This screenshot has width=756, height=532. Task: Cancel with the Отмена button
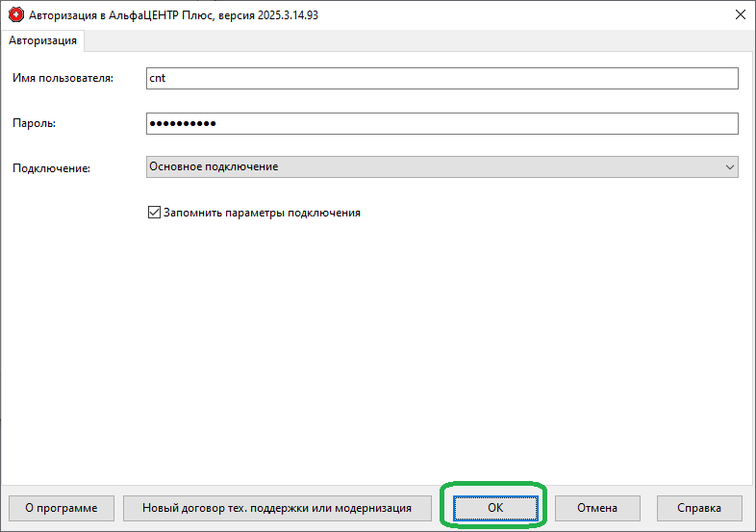coord(597,508)
